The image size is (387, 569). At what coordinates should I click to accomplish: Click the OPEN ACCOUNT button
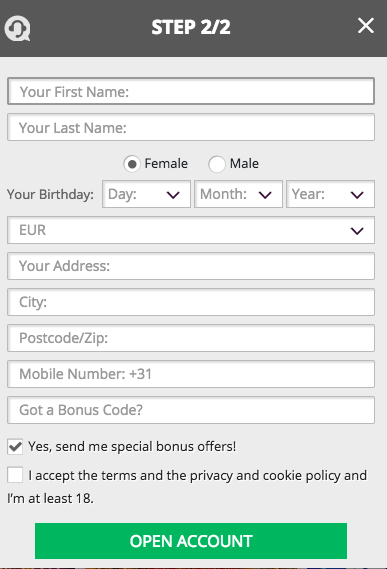pos(191,541)
